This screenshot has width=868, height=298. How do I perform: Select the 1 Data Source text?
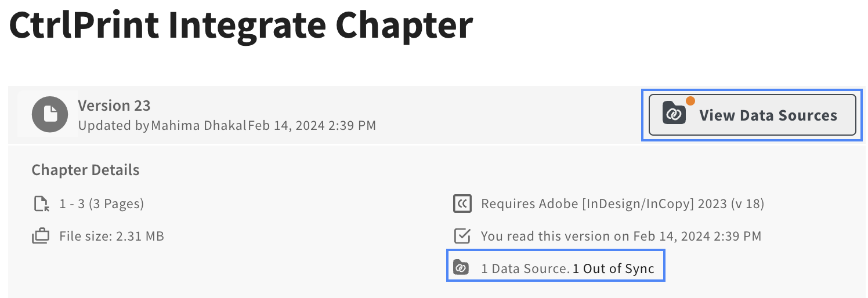(525, 268)
